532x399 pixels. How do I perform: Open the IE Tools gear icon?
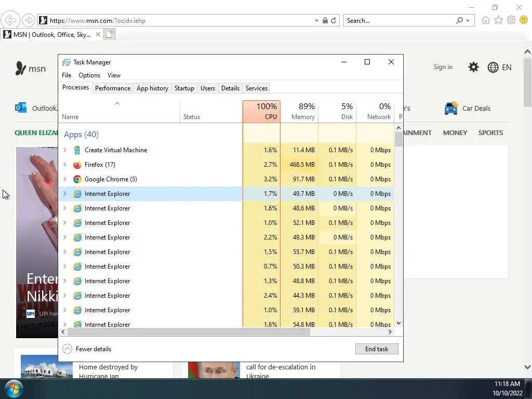point(511,20)
